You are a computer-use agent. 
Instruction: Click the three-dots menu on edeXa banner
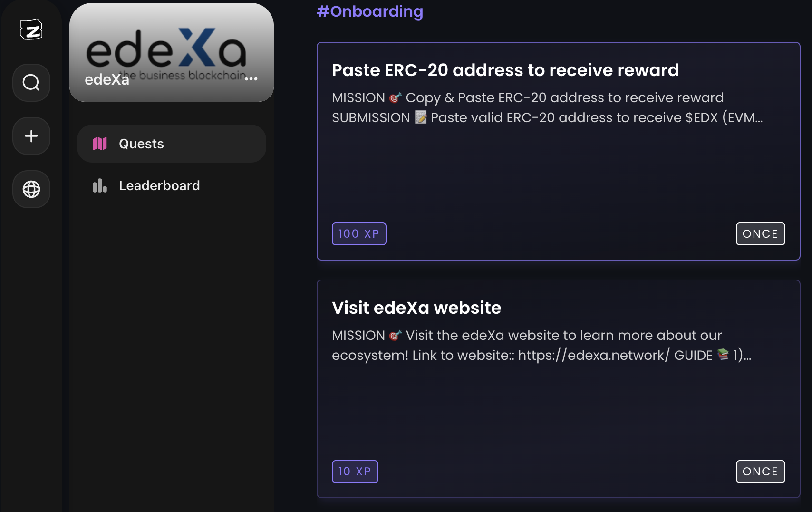tap(251, 79)
